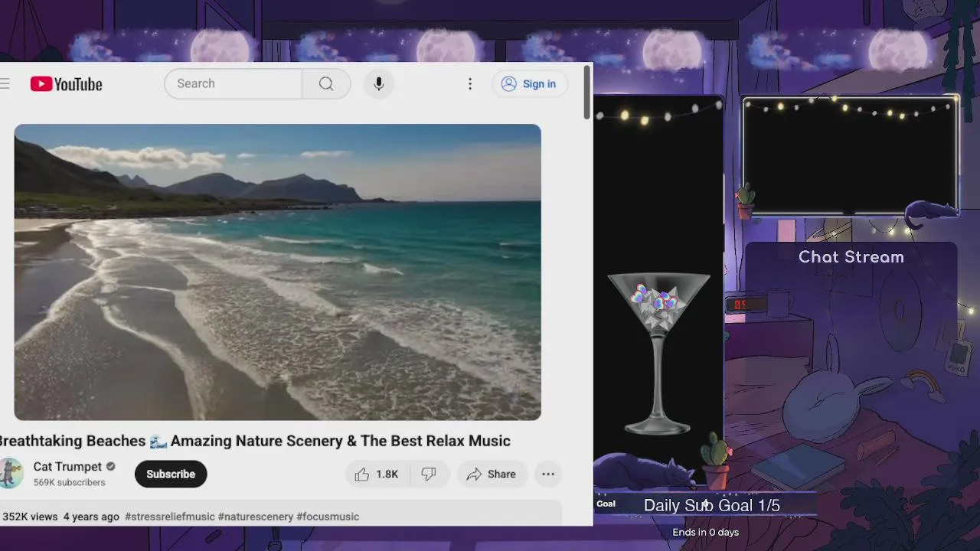Click the 569K subscribers count
Screen dimensions: 980x551
[x=70, y=483]
